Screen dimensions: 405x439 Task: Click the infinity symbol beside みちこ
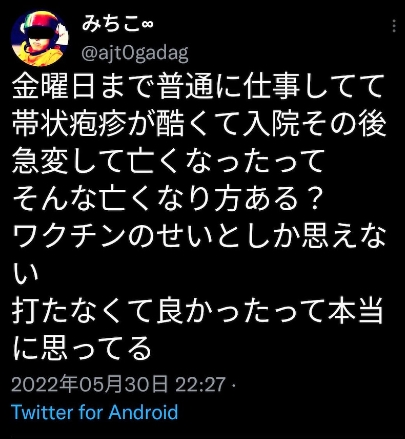pos(147,25)
